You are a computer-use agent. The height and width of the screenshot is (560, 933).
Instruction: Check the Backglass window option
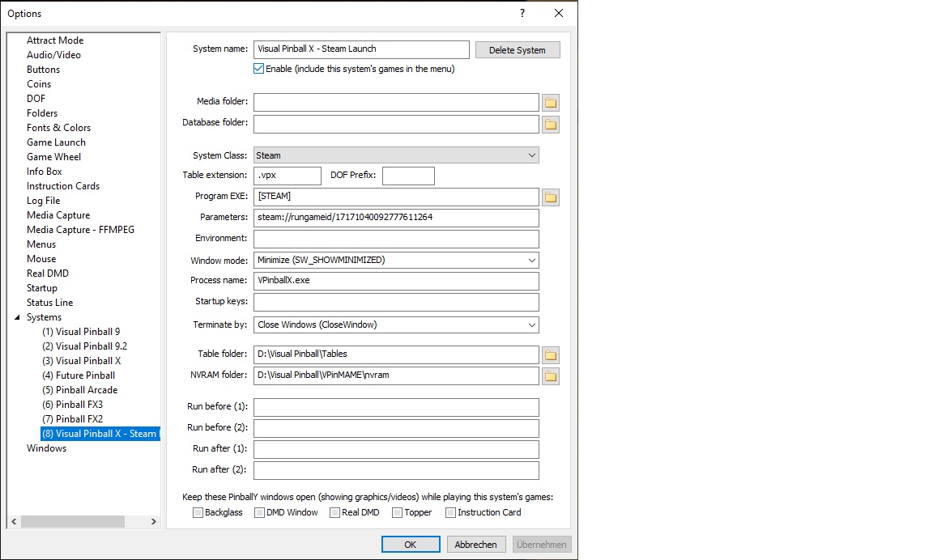(x=198, y=512)
